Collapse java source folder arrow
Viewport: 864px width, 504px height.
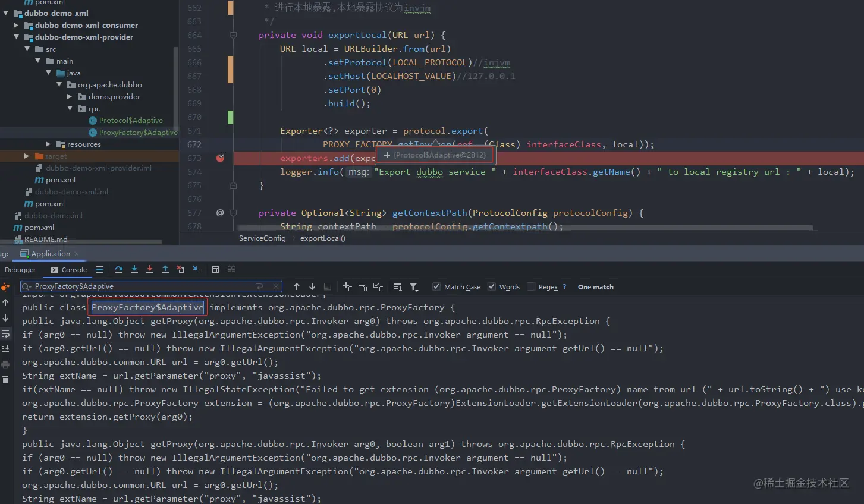(49, 73)
